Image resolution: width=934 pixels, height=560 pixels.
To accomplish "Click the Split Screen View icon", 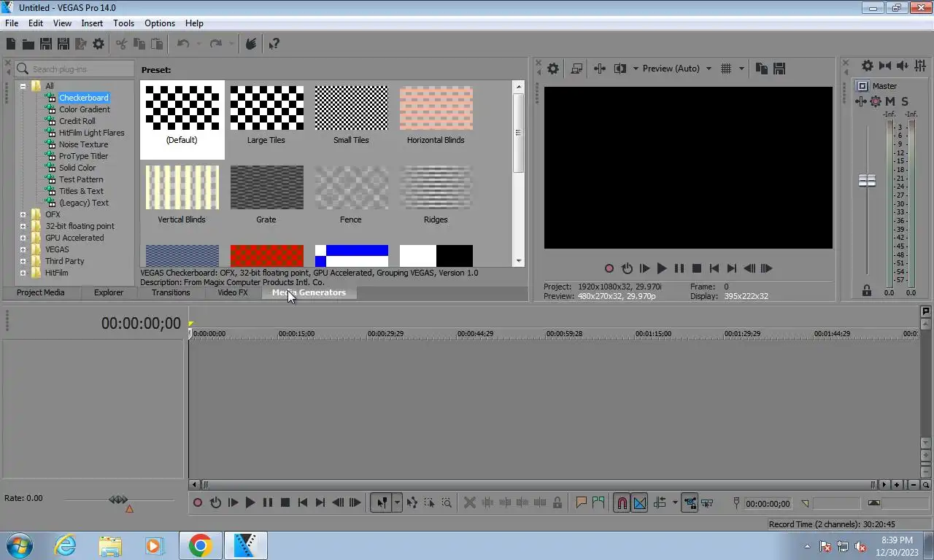I will click(x=620, y=69).
